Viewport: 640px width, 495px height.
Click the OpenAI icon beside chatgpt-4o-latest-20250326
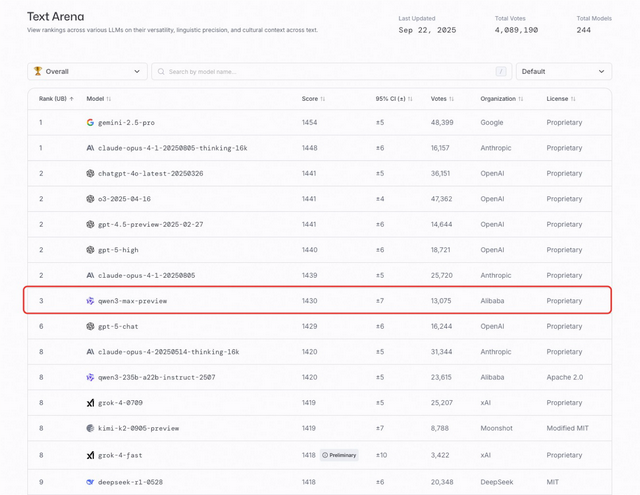(x=90, y=174)
